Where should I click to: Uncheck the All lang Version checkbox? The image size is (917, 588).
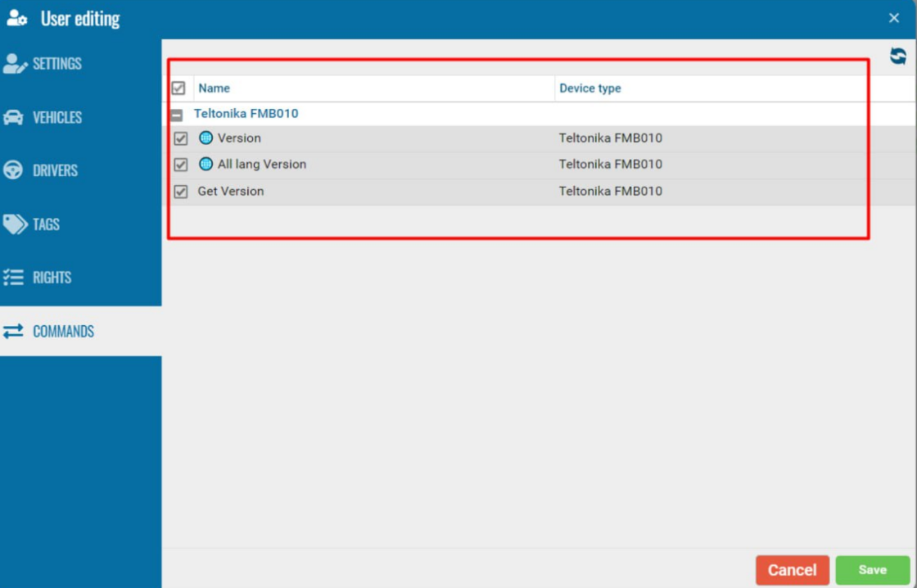(x=181, y=165)
